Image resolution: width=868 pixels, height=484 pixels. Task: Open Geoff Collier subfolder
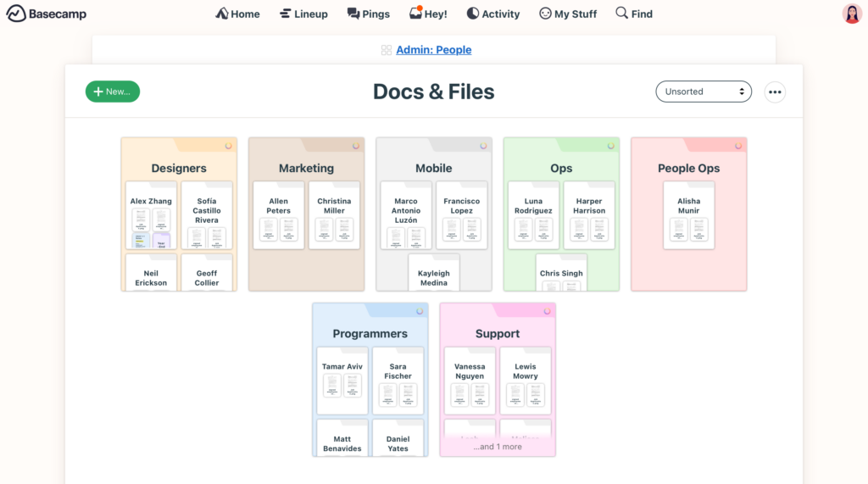click(207, 272)
